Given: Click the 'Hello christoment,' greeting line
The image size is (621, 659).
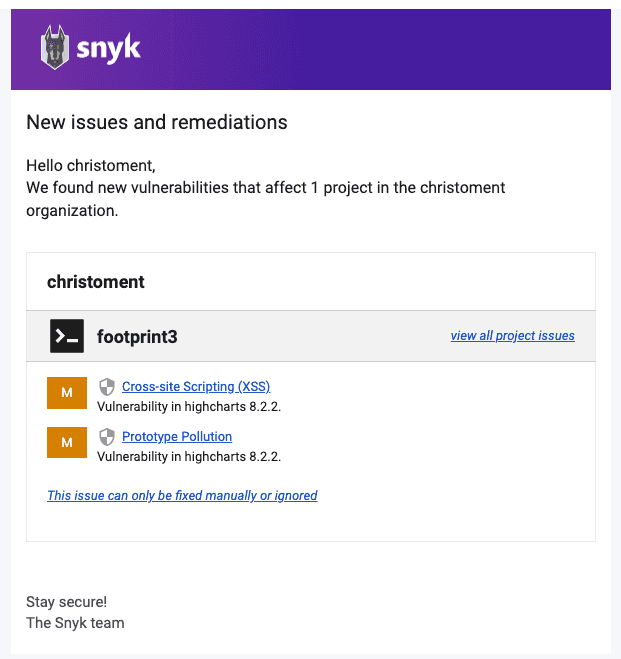Looking at the screenshot, I should 91,166.
